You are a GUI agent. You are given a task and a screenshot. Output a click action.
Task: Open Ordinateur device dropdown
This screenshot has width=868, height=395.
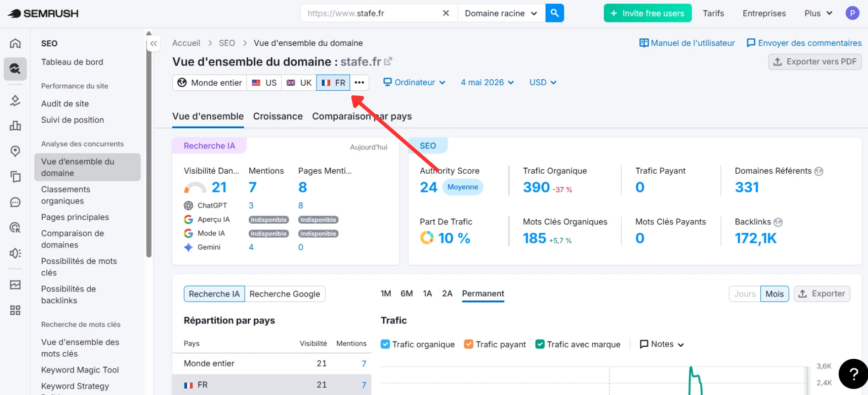coord(415,82)
